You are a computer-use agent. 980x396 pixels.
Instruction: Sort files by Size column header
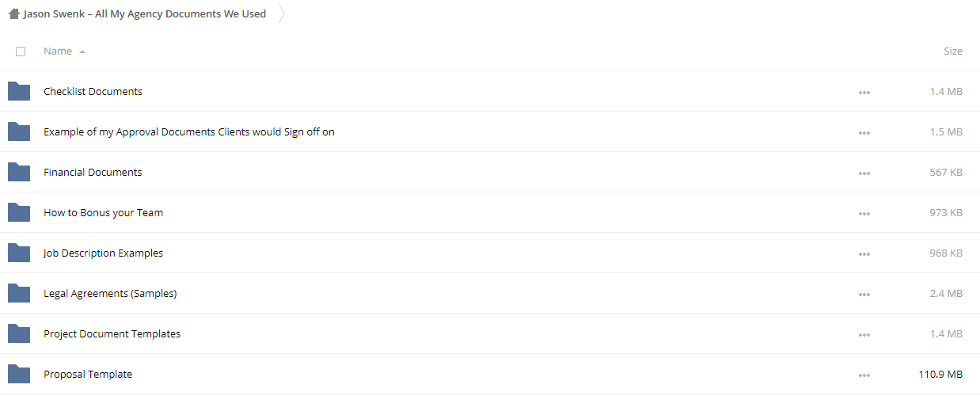(953, 51)
